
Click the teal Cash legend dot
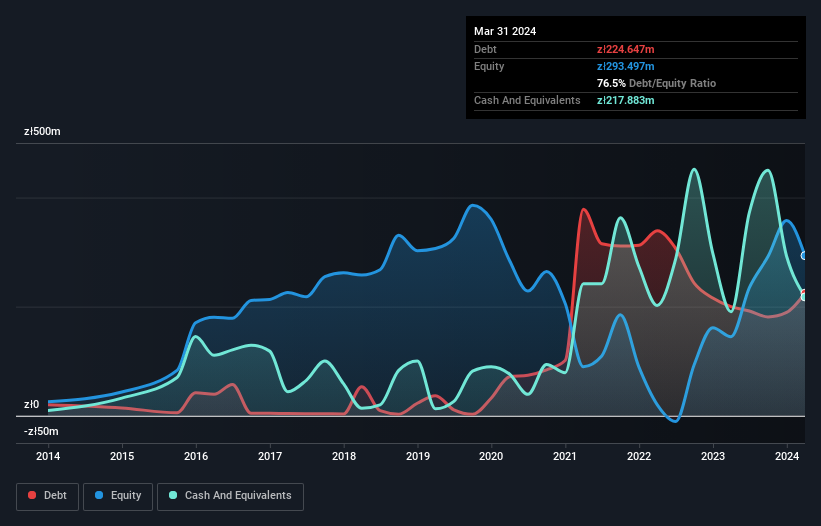click(173, 495)
